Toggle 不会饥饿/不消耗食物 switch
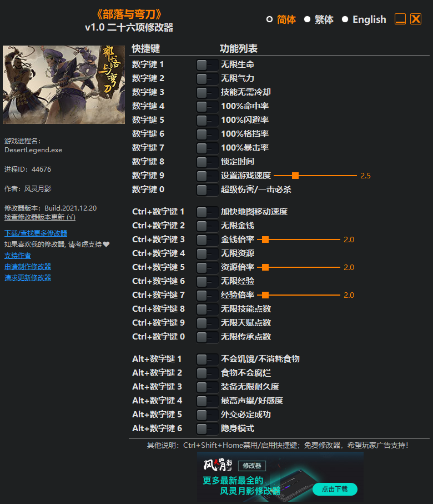 click(x=207, y=360)
